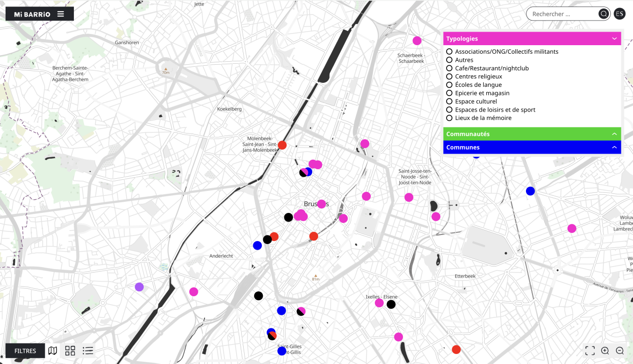The height and width of the screenshot is (364, 633).
Task: Collapse the Typologies panel chevron
Action: coord(614,39)
